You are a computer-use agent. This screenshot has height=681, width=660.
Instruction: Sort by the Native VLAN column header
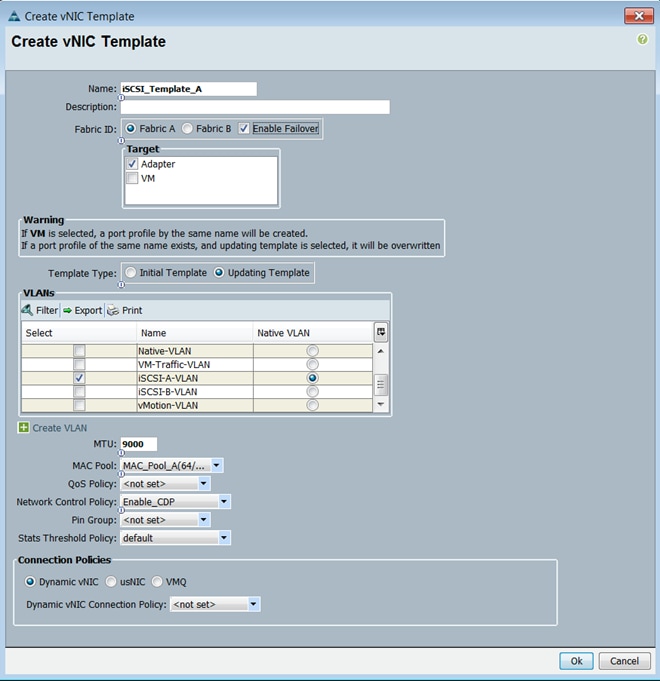313,333
